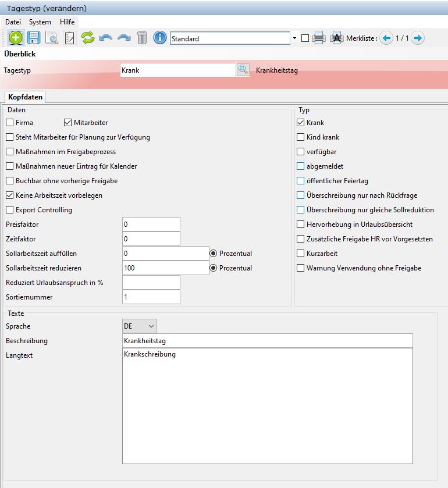448x488 pixels.
Task: Select the Kopfdaten tab
Action: 24,97
